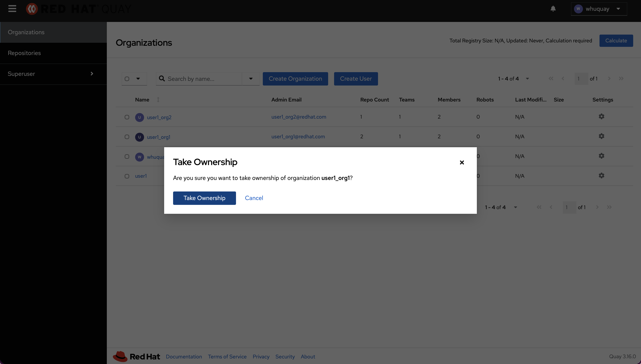The width and height of the screenshot is (641, 364).
Task: Open settings gear for user1 row
Action: coord(601,176)
